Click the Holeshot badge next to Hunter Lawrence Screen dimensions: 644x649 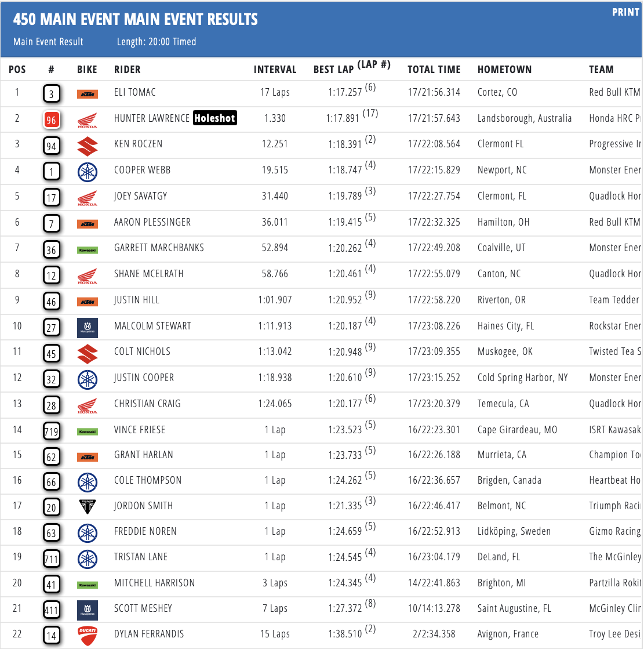point(215,118)
